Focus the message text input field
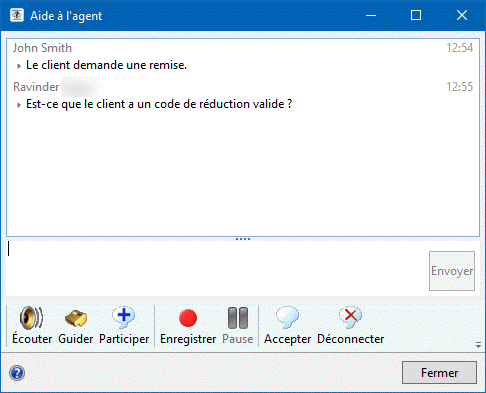Image resolution: width=486 pixels, height=393 pixels. click(217, 268)
